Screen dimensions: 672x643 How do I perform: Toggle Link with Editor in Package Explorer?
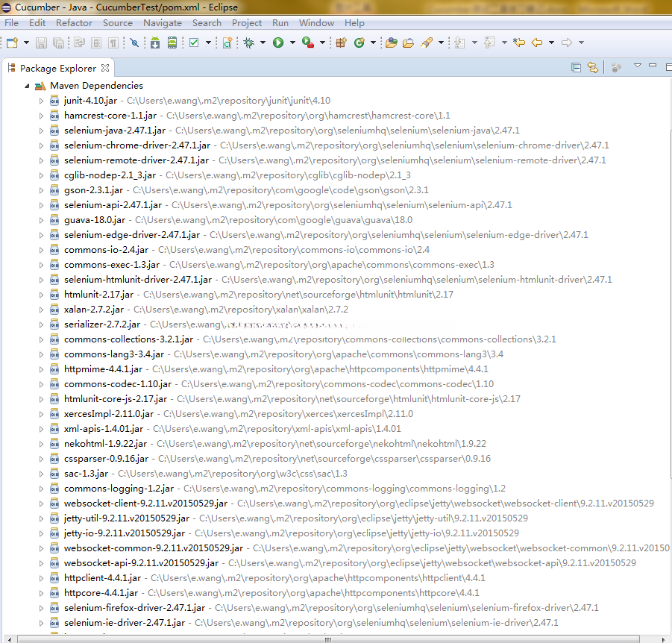click(x=593, y=67)
